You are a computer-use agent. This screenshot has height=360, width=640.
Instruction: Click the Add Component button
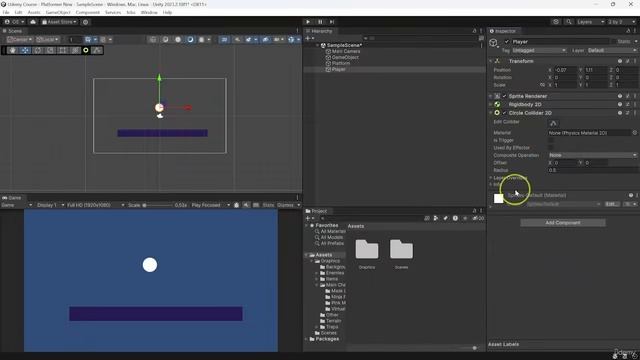[x=563, y=222]
